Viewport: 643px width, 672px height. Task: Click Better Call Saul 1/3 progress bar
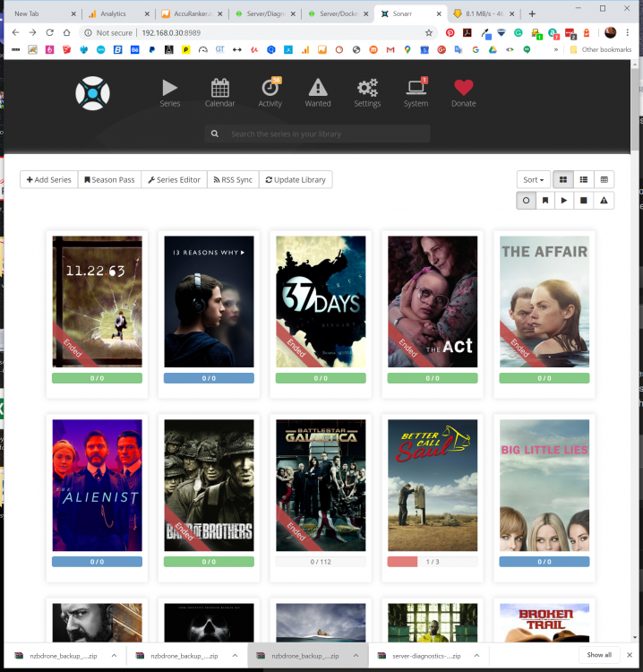(x=433, y=562)
